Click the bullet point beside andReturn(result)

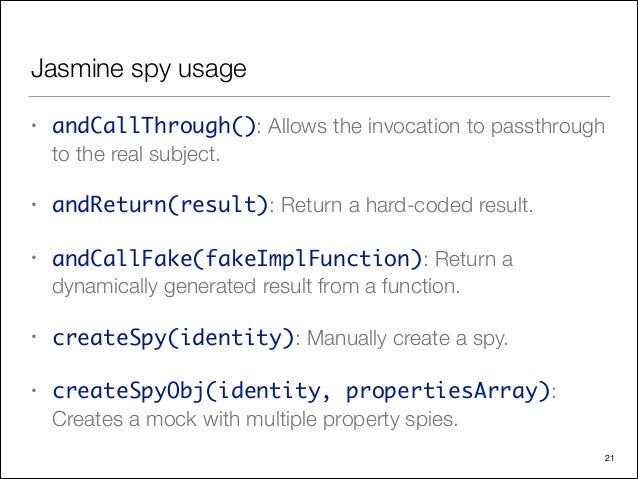[x=35, y=204]
